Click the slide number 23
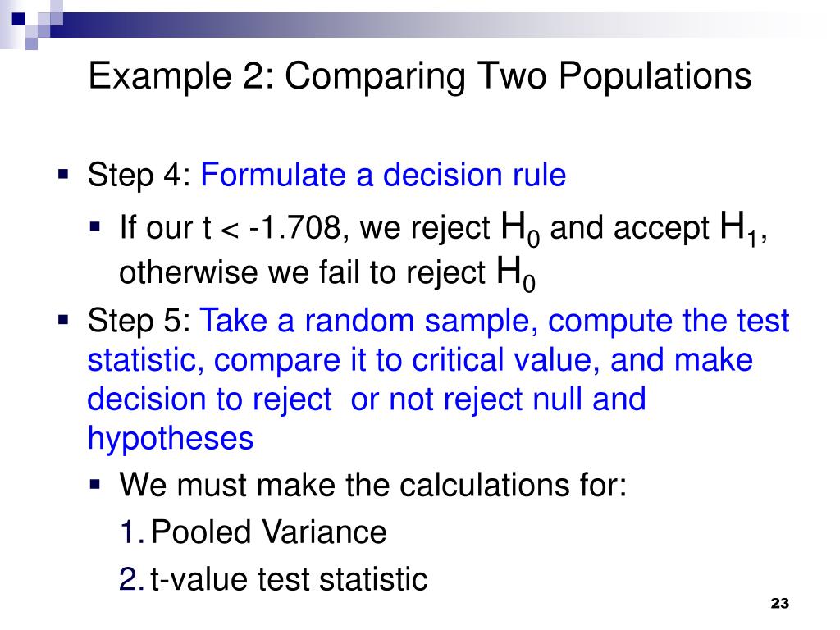Image resolution: width=840 pixels, height=630 pixels. coord(779,603)
